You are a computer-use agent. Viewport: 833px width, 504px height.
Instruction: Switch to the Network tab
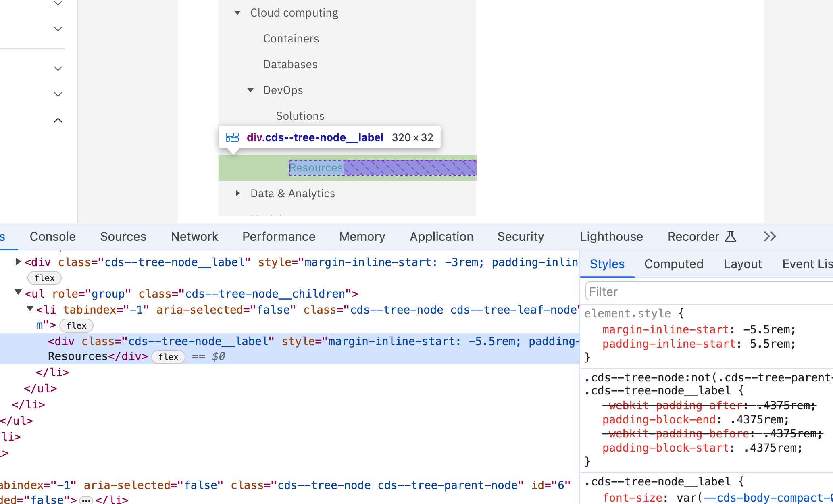(x=194, y=236)
